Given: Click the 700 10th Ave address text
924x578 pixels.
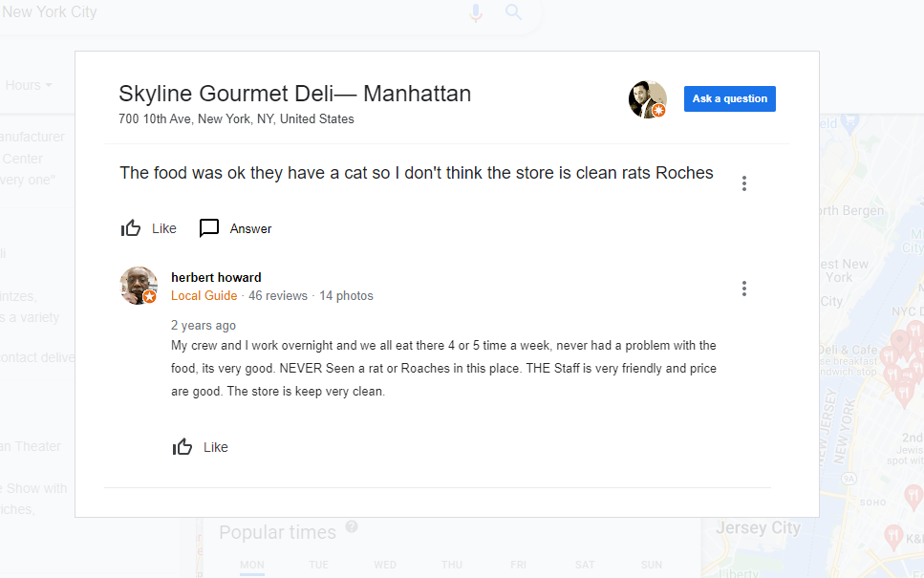Looking at the screenshot, I should tap(236, 119).
